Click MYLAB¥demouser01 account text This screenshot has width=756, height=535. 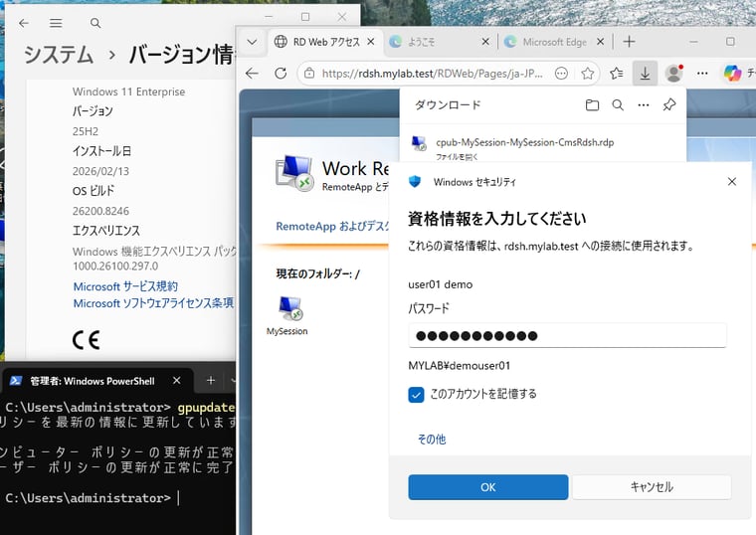459,366
